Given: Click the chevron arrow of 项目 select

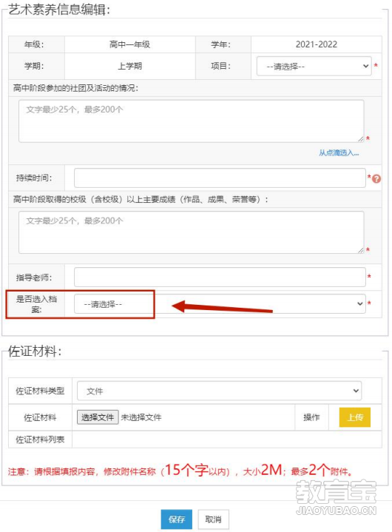Looking at the screenshot, I should (365, 66).
